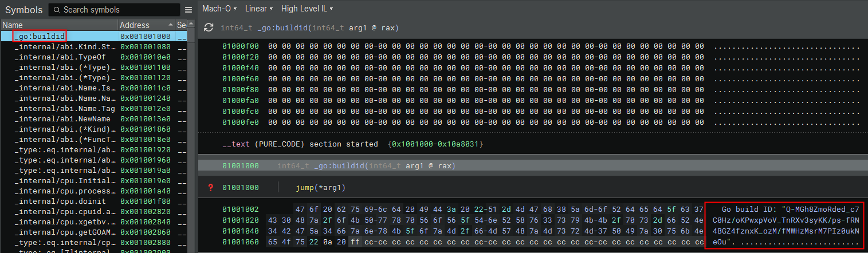Click the jump(*arg1) instruction line

[x=320, y=187]
